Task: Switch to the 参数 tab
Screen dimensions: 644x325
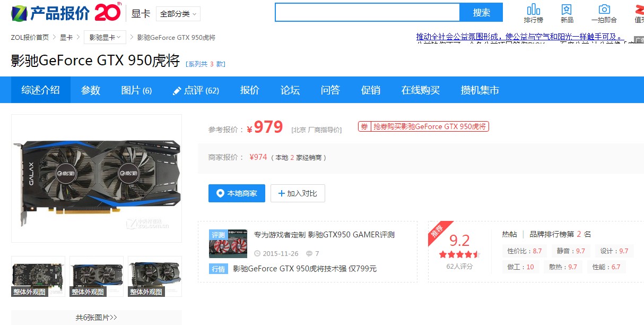Action: pyautogui.click(x=91, y=90)
